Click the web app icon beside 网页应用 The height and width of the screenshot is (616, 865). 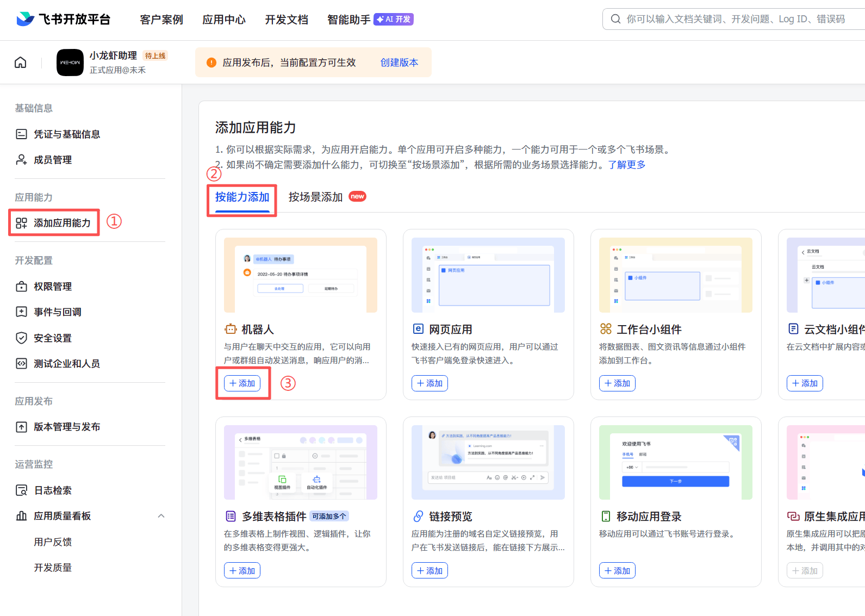coord(418,329)
